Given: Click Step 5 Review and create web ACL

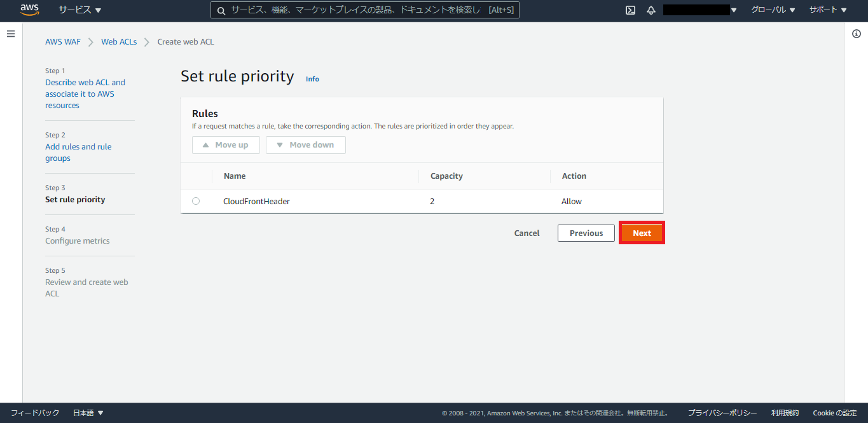Looking at the screenshot, I should coord(86,288).
